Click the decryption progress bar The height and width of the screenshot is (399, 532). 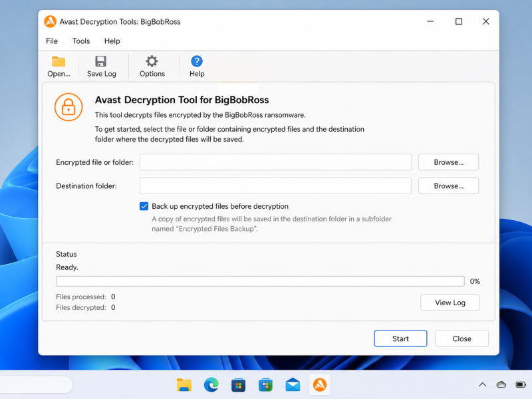tap(260, 281)
